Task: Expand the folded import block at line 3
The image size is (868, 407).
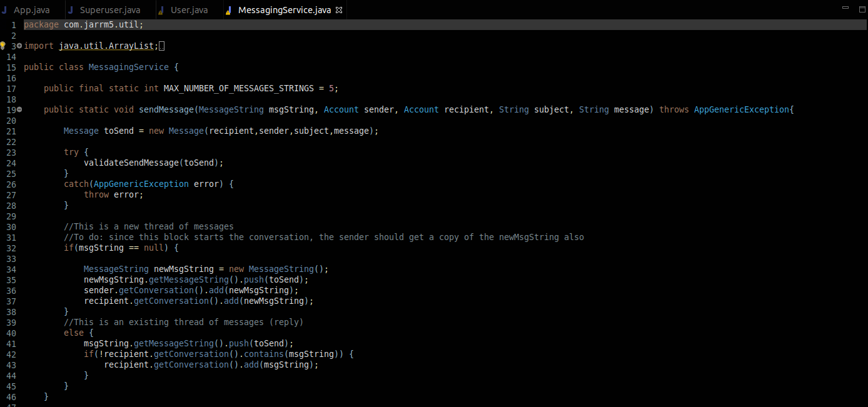Action: pos(19,46)
